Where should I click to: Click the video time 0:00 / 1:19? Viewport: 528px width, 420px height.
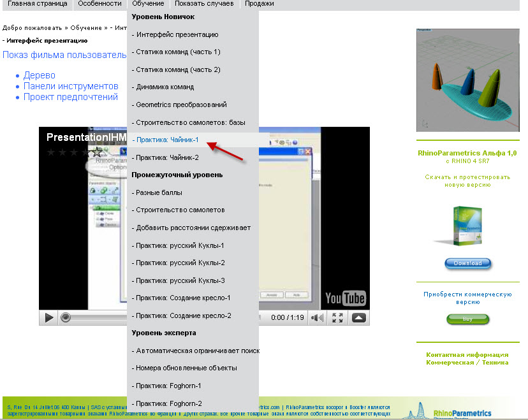pos(287,317)
